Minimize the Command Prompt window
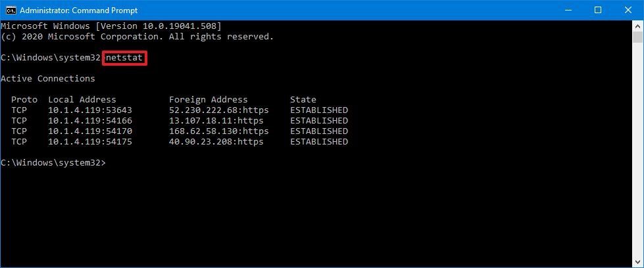 point(568,10)
